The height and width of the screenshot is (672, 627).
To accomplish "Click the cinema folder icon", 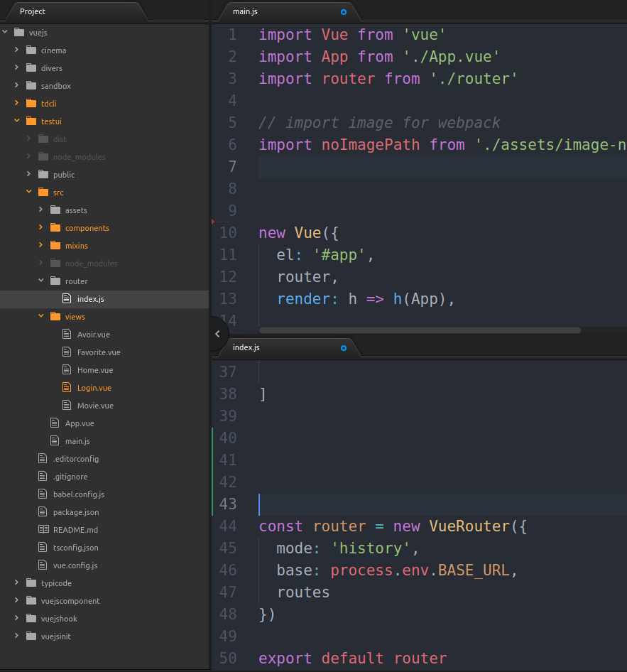I will [31, 50].
